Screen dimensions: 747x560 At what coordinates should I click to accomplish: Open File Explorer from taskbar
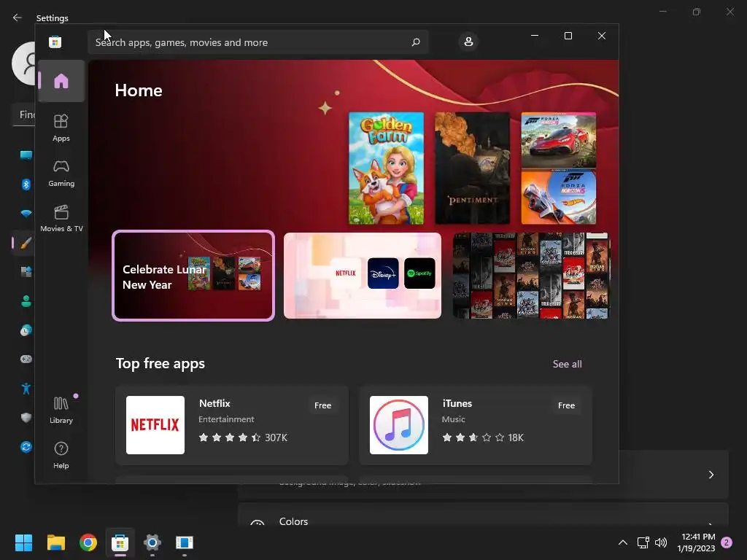click(x=55, y=542)
